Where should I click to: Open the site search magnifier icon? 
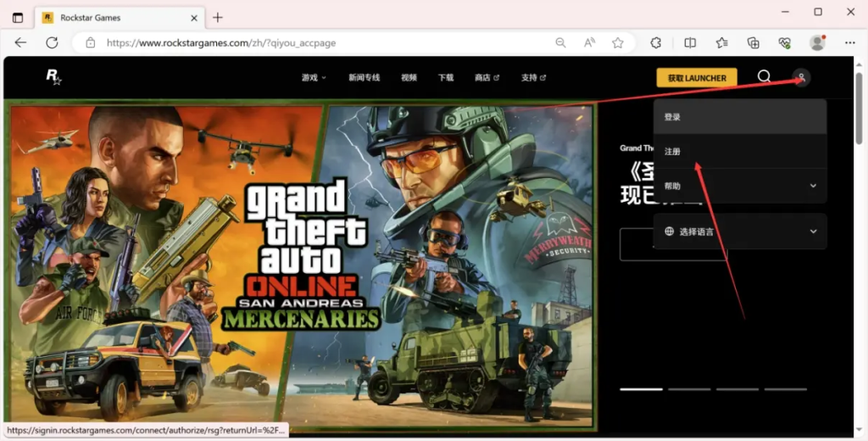(x=764, y=76)
